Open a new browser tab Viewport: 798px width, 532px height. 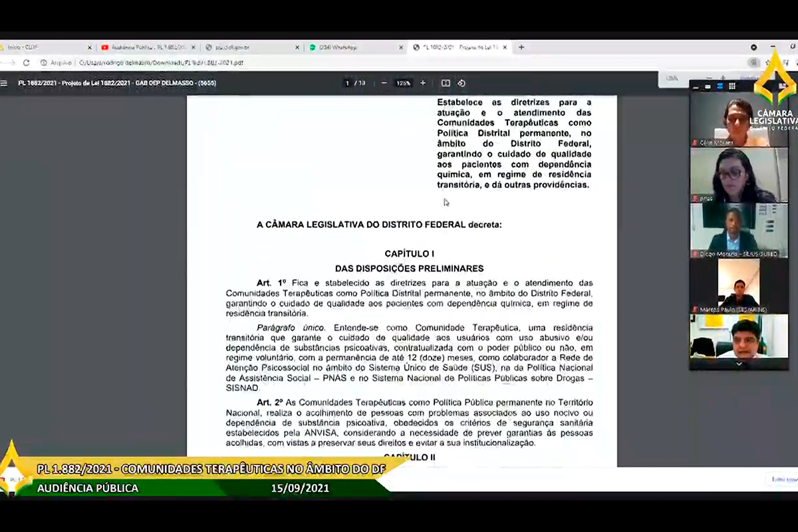point(521,47)
